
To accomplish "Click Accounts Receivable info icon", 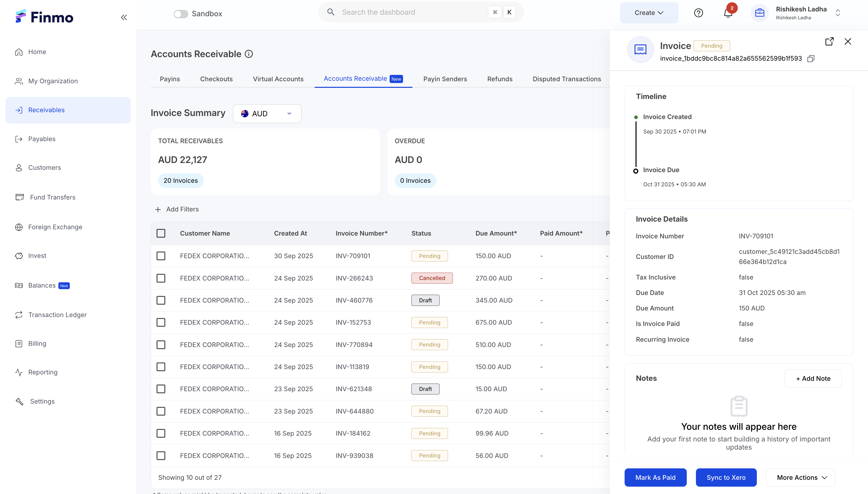I will click(249, 54).
